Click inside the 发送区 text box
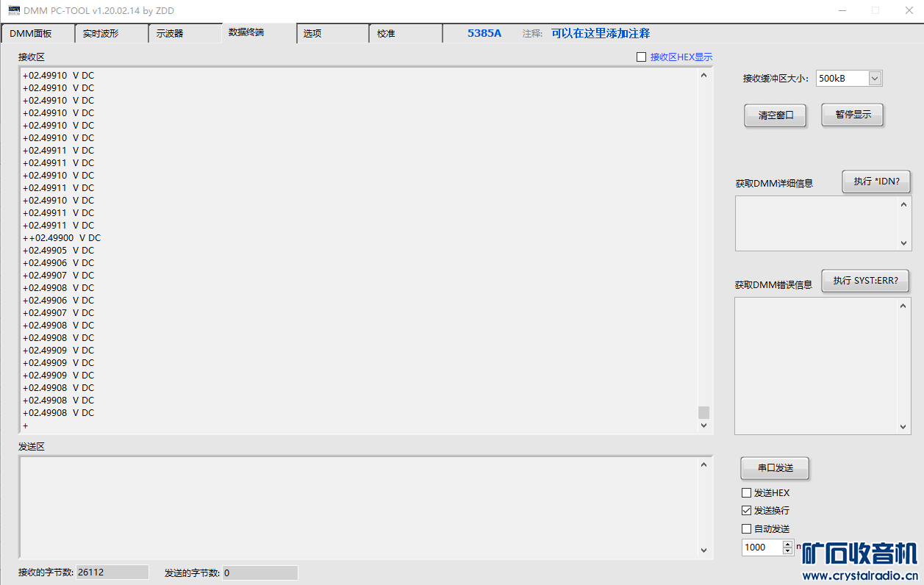This screenshot has width=924, height=585. pyautogui.click(x=358, y=508)
